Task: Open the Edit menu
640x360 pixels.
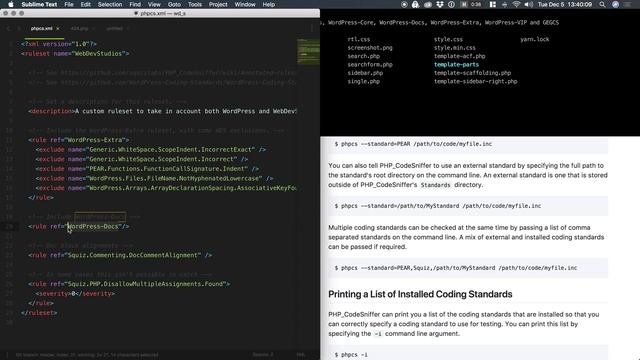Action: coord(86,4)
